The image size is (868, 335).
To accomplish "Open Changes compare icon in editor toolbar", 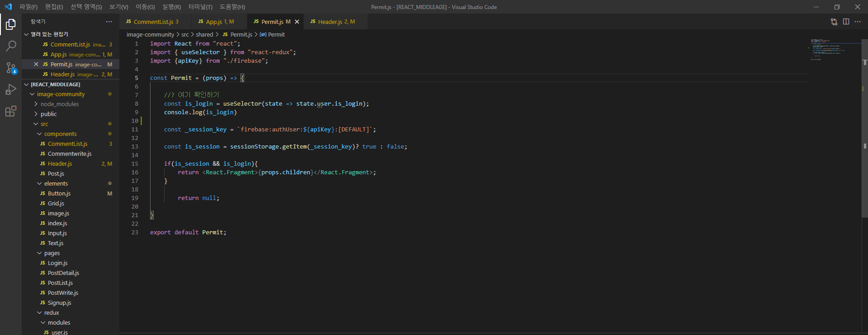I will [x=834, y=22].
